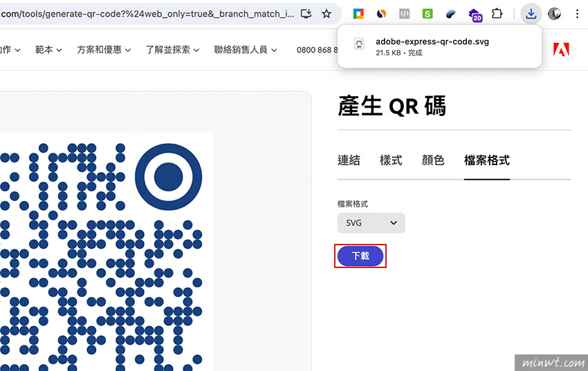Switch to the 樣式 tab

coord(391,160)
